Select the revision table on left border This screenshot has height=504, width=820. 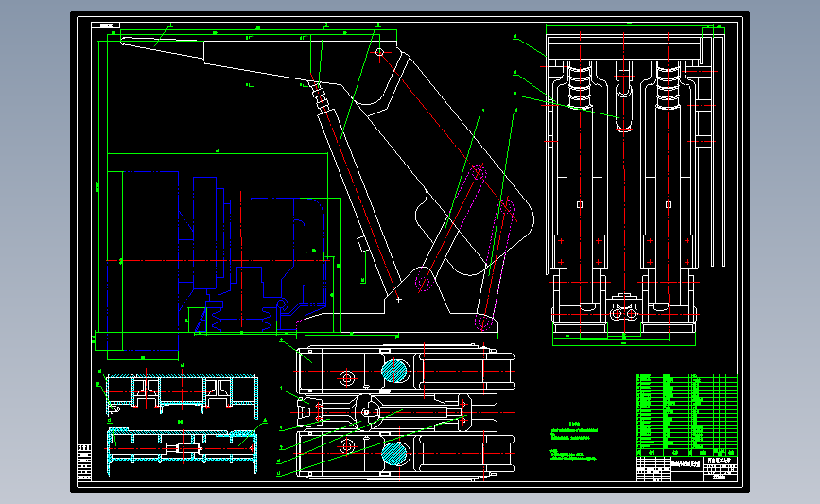pos(84,462)
